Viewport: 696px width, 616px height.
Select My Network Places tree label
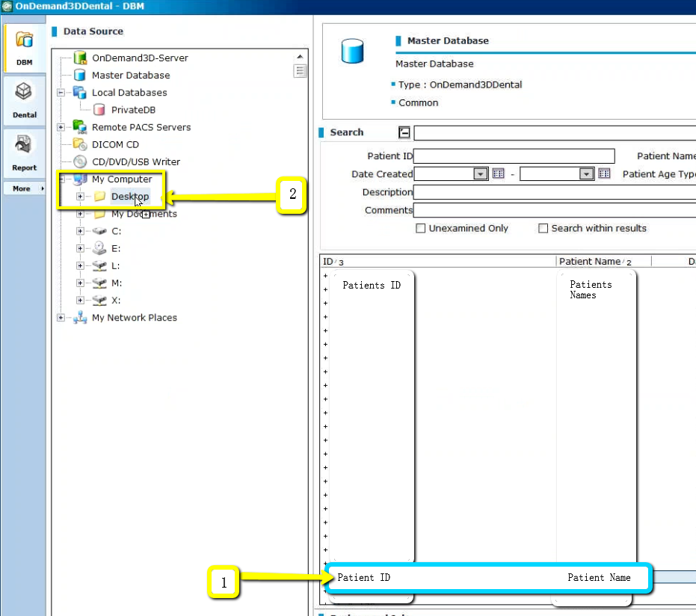(x=134, y=317)
